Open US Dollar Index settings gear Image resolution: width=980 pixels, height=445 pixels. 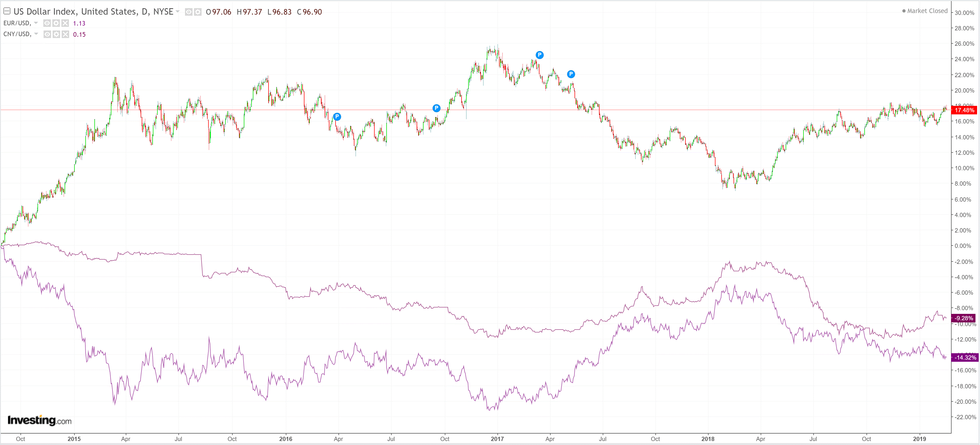tap(198, 12)
